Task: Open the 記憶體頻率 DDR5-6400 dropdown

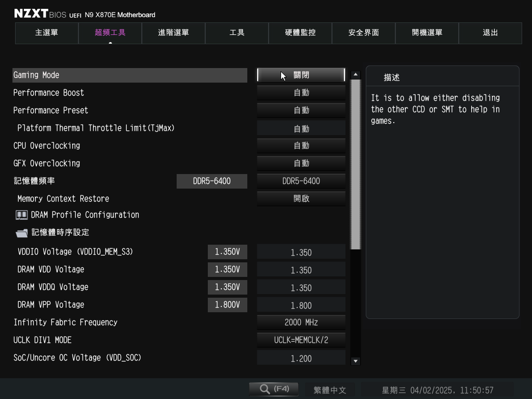Action: (x=301, y=181)
